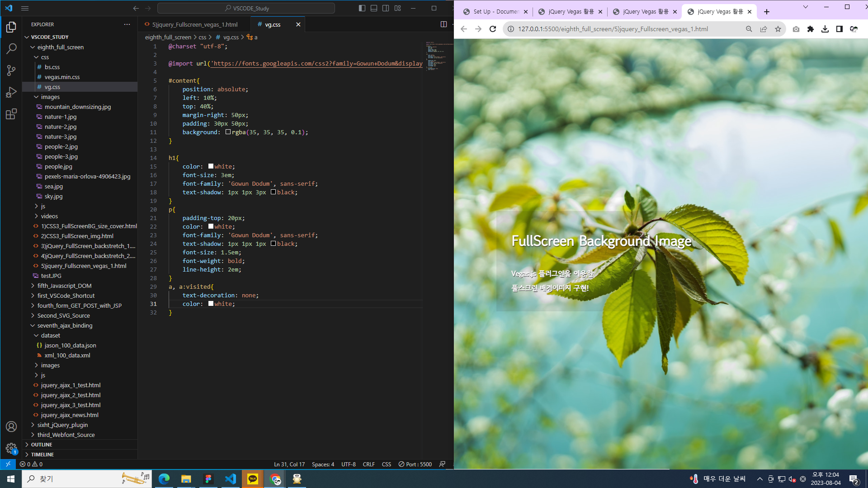Click the Manage gear icon
The image size is (868, 488).
click(11, 448)
